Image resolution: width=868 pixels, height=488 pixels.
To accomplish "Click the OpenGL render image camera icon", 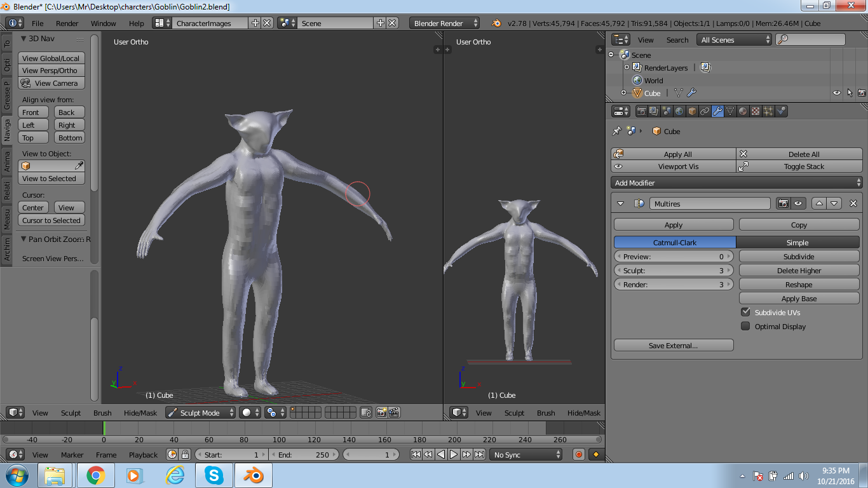I will [381, 412].
